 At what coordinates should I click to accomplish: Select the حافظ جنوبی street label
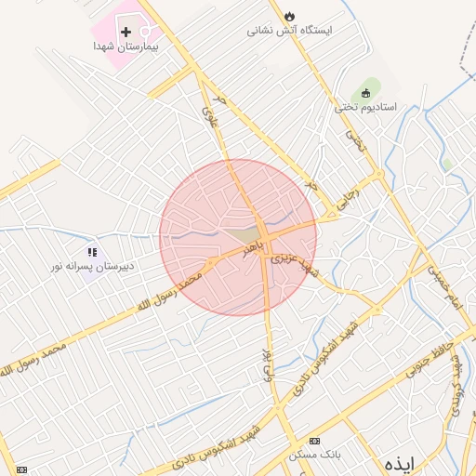(430, 360)
